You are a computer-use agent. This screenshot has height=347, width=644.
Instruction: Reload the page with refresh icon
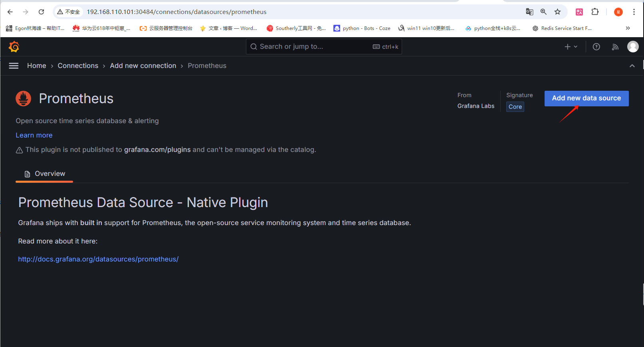(41, 12)
